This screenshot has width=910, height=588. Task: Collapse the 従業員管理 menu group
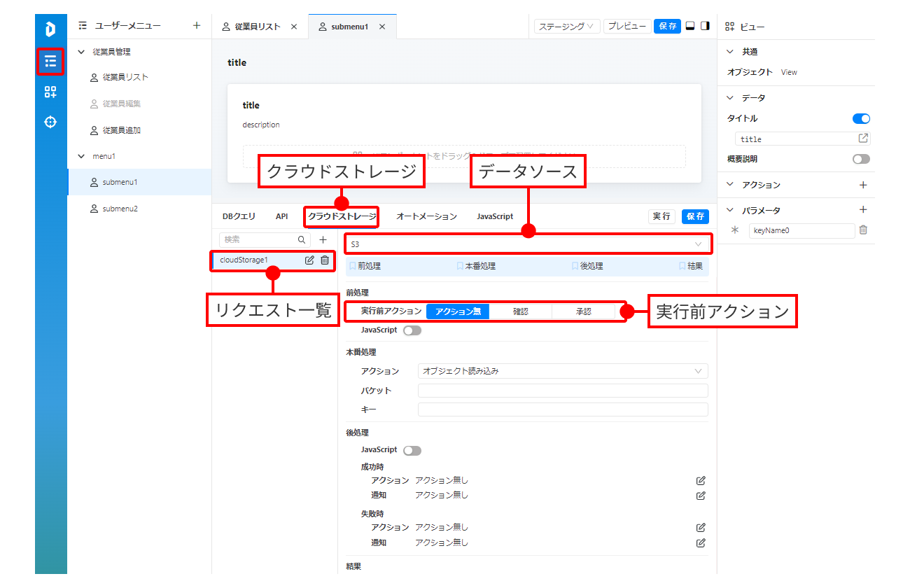click(x=80, y=52)
